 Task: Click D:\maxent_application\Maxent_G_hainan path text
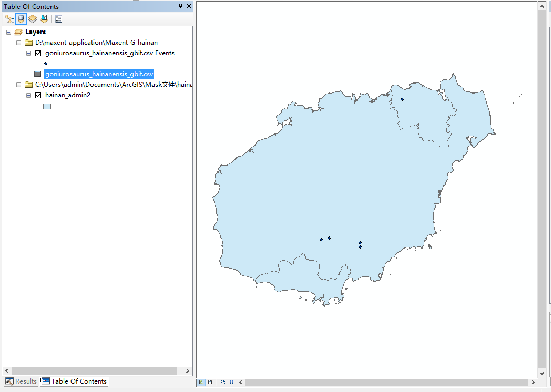(x=96, y=43)
